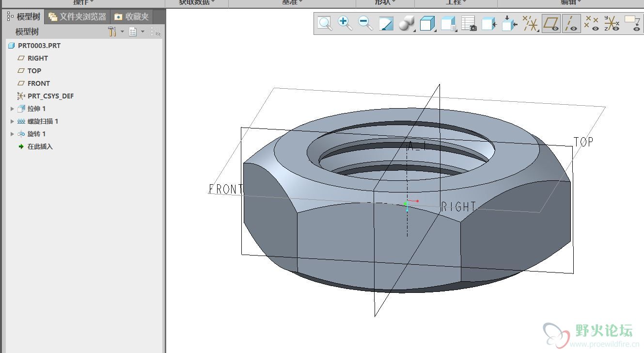Open the display style shaded sphere icon
The height and width of the screenshot is (353, 644).
click(x=407, y=23)
